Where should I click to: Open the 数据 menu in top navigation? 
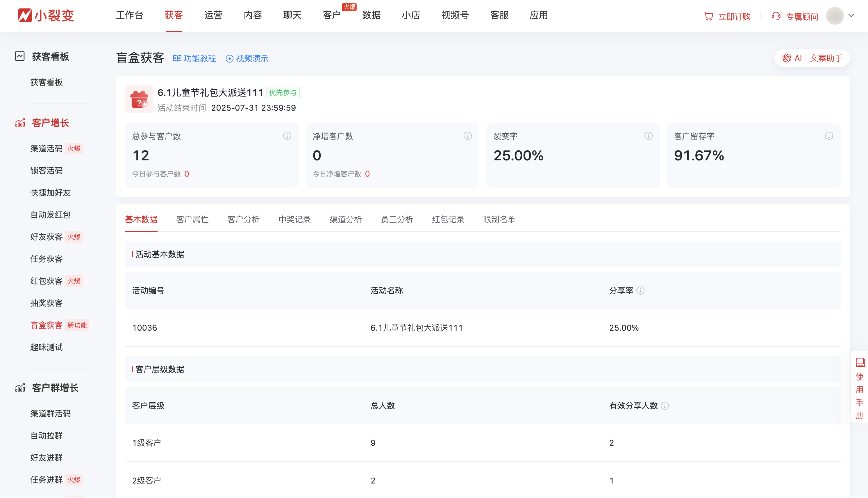point(372,15)
